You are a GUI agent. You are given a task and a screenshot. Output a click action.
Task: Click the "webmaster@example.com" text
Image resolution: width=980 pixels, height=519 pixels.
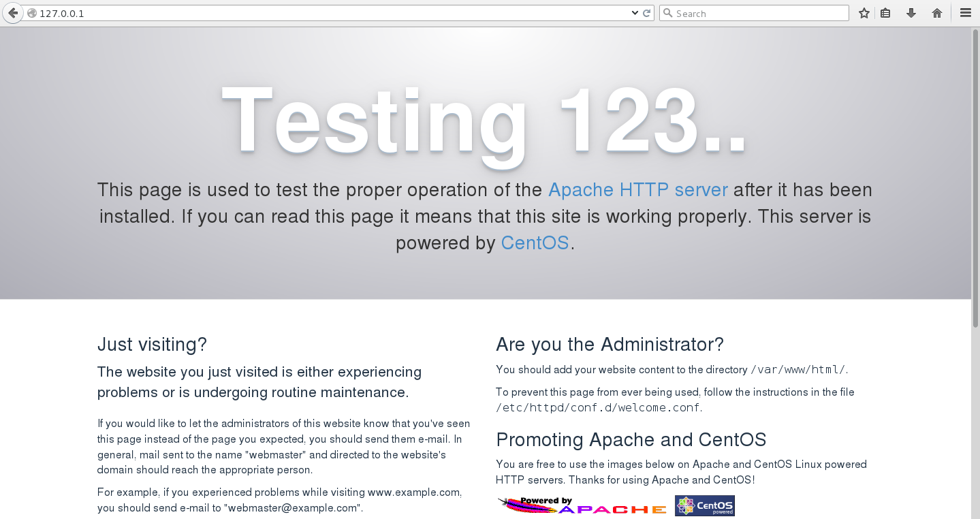point(293,508)
